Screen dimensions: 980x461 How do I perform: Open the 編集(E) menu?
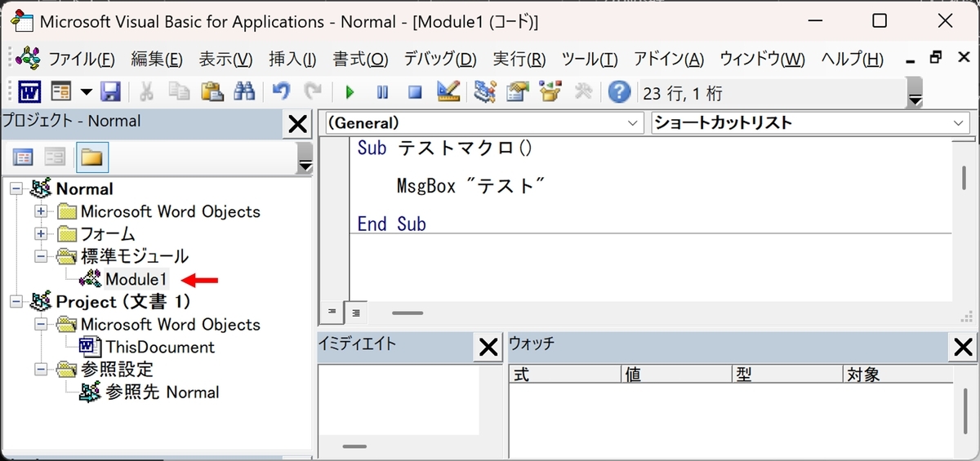157,59
